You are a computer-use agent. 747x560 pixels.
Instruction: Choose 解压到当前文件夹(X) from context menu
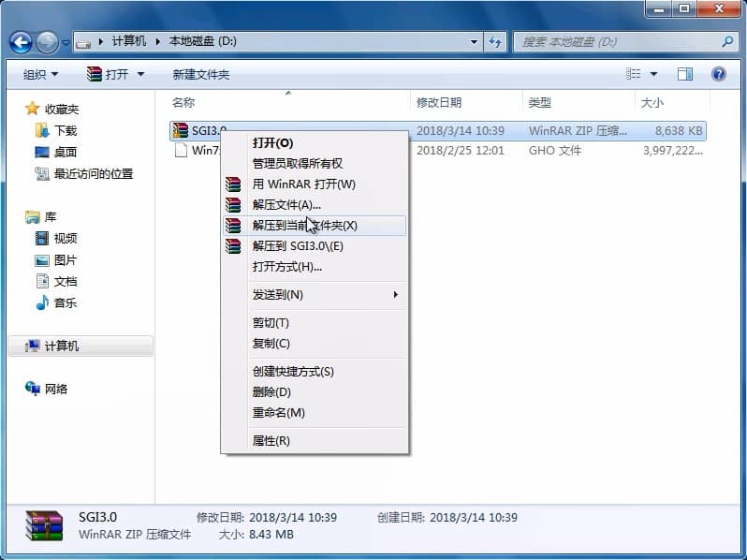[x=304, y=226]
